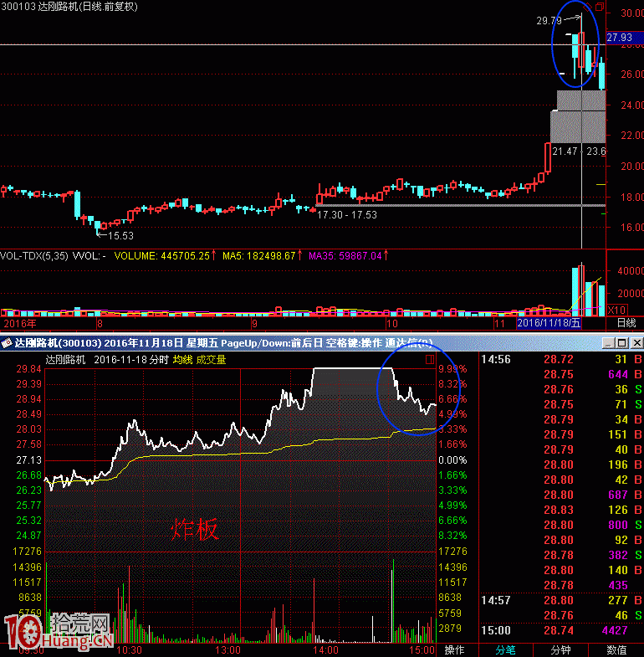Screen dimensions: 644x657
Task: Click the 9.99% percentage axis label
Action: 452,369
